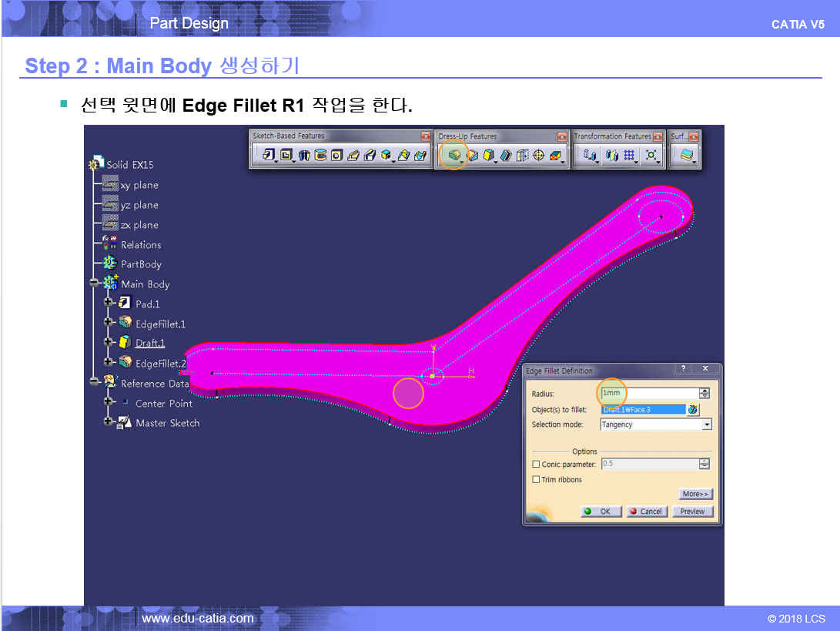
Task: Select PartBody in the specification tree
Action: (132, 263)
